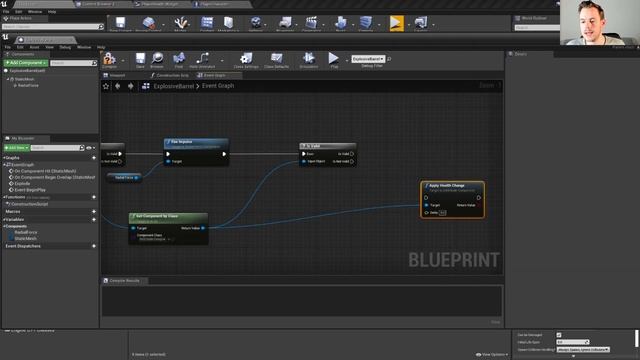This screenshot has width=640, height=360.
Task: Toggle the Can be Damaged checkbox
Action: coord(559,335)
